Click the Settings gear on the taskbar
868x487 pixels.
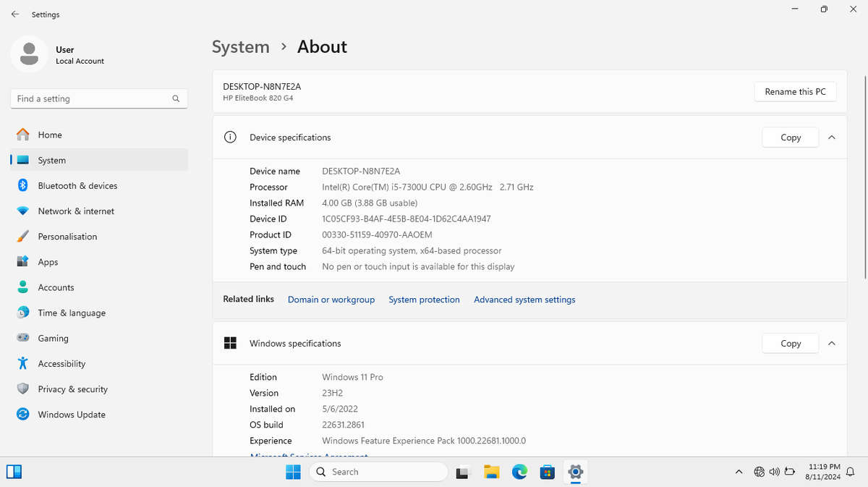click(x=575, y=472)
